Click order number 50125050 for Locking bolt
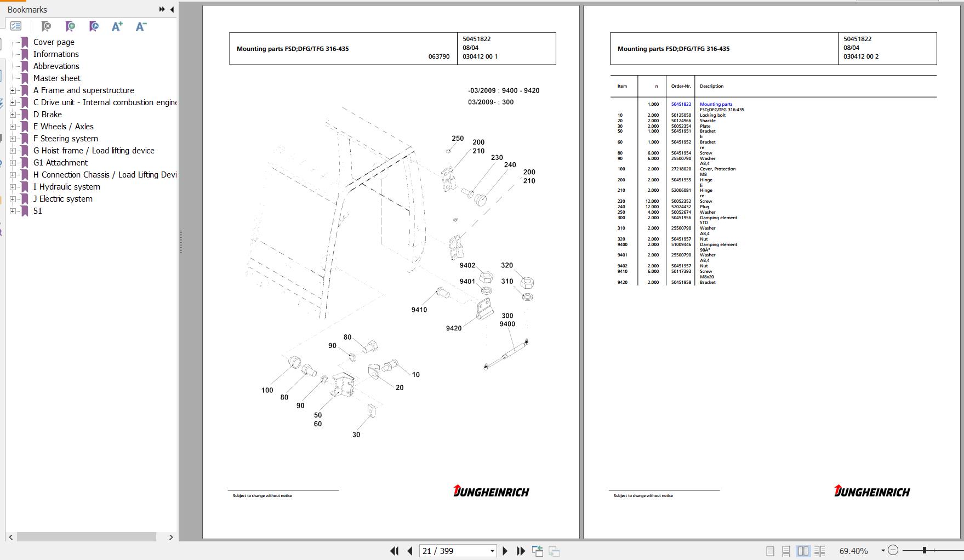Image resolution: width=964 pixels, height=560 pixels. click(x=681, y=115)
